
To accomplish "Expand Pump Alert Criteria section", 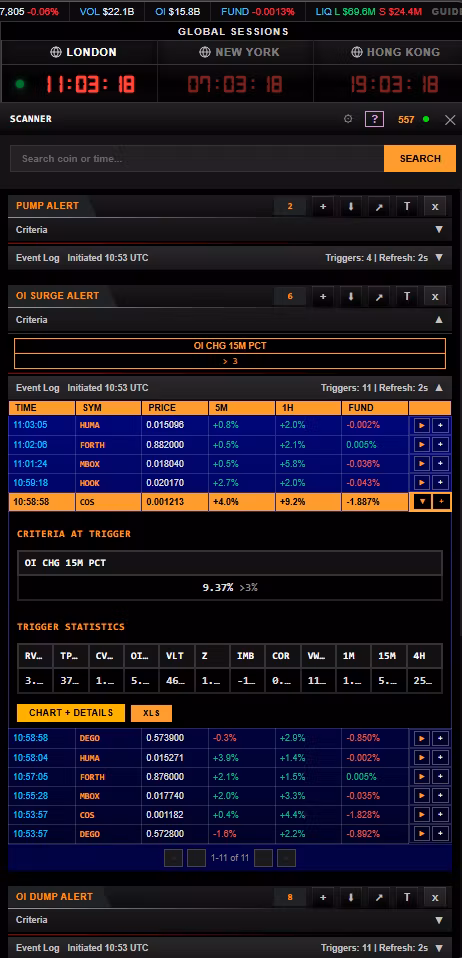I will click(x=230, y=230).
